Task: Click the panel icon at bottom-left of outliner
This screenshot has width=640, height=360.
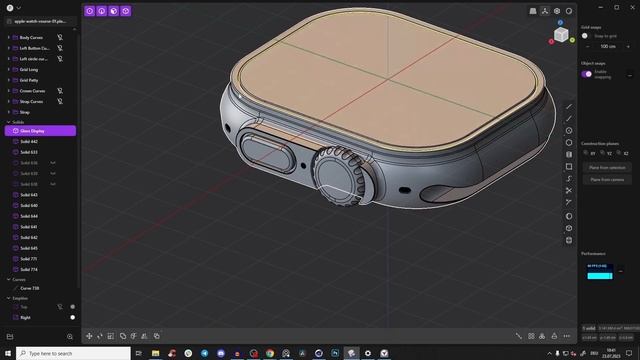Action: point(10,337)
